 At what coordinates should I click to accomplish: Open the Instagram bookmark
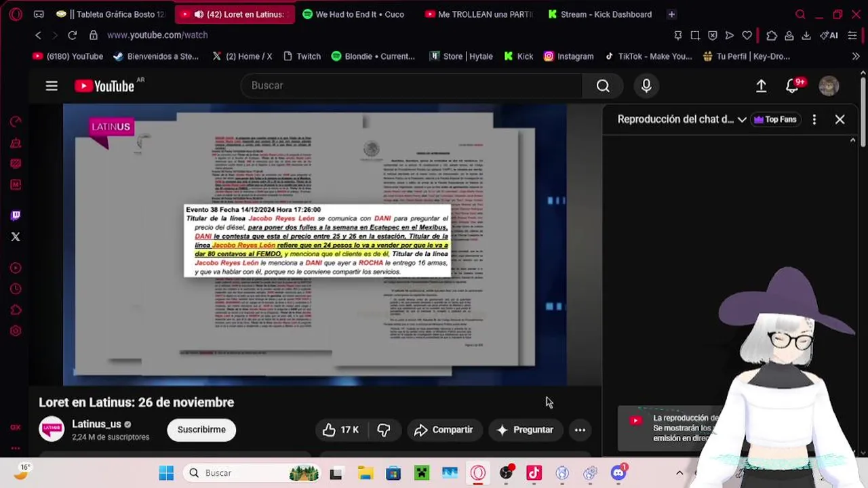pos(568,56)
